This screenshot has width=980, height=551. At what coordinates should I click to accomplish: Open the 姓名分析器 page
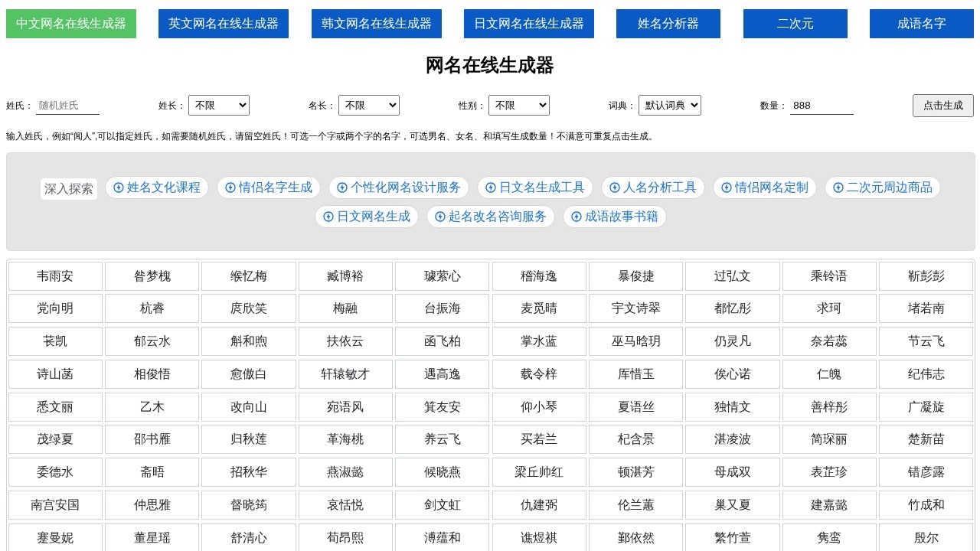tap(668, 24)
